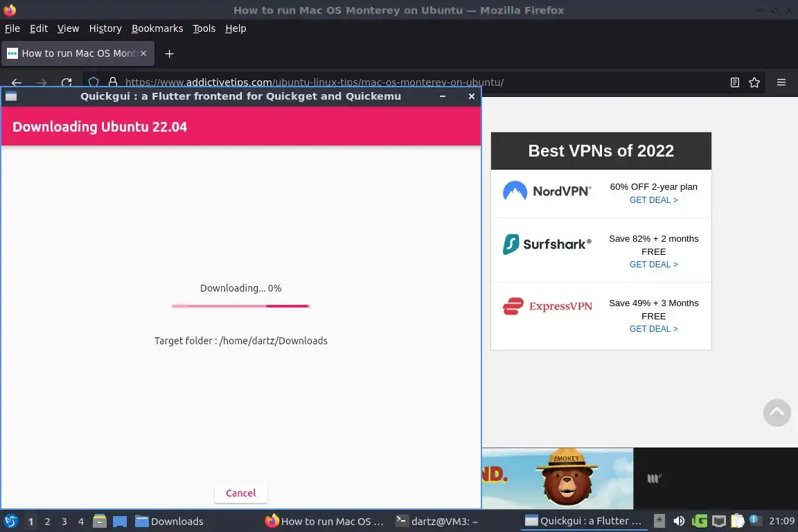Select the Quickgui taskbar entry

pos(583,522)
